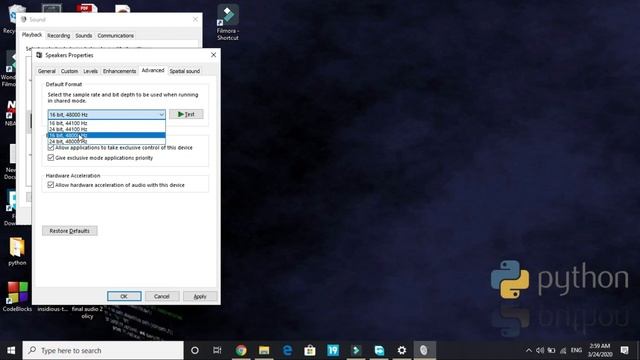Open the Levels tab
640x360 pixels.
(x=90, y=71)
